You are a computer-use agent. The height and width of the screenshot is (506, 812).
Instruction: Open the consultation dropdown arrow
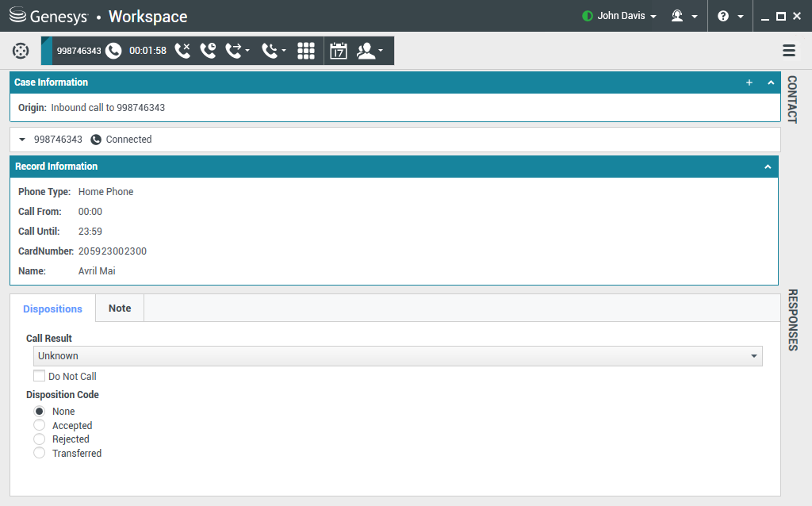[x=381, y=50]
